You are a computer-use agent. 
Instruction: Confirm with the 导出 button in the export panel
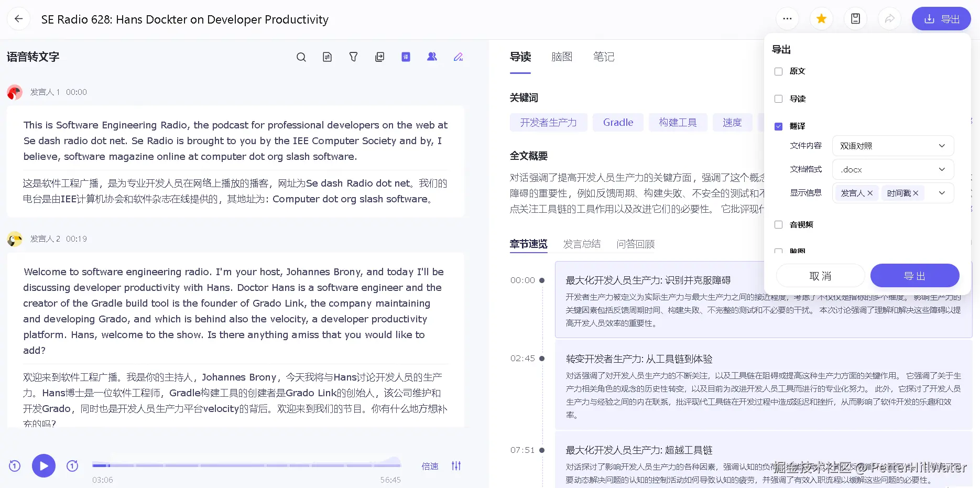click(915, 276)
